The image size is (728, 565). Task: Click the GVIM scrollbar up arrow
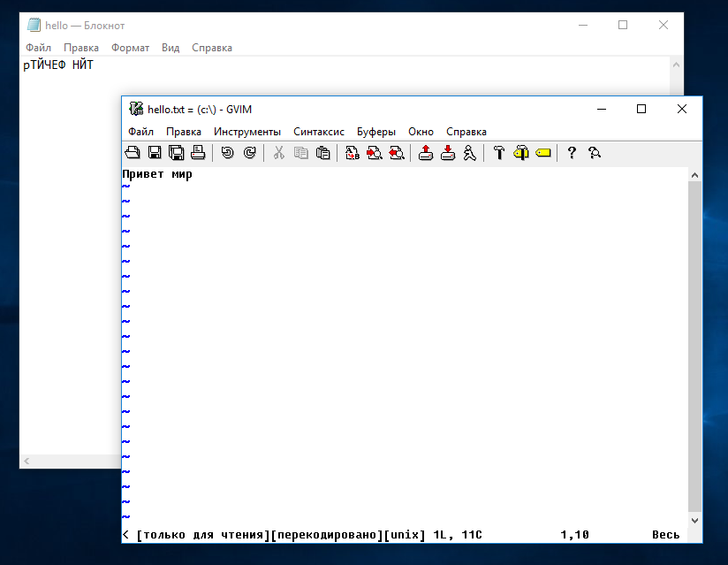[694, 175]
